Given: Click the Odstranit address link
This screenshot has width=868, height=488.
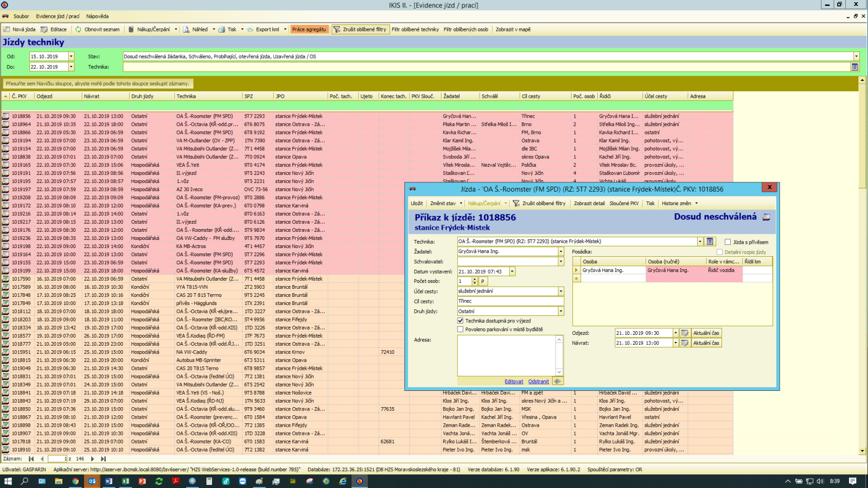Looking at the screenshot, I should click(x=539, y=382).
